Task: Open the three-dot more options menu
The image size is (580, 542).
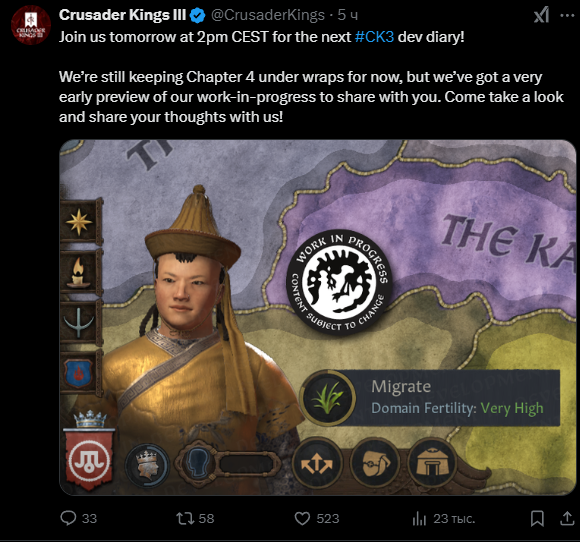Action: 567,16
